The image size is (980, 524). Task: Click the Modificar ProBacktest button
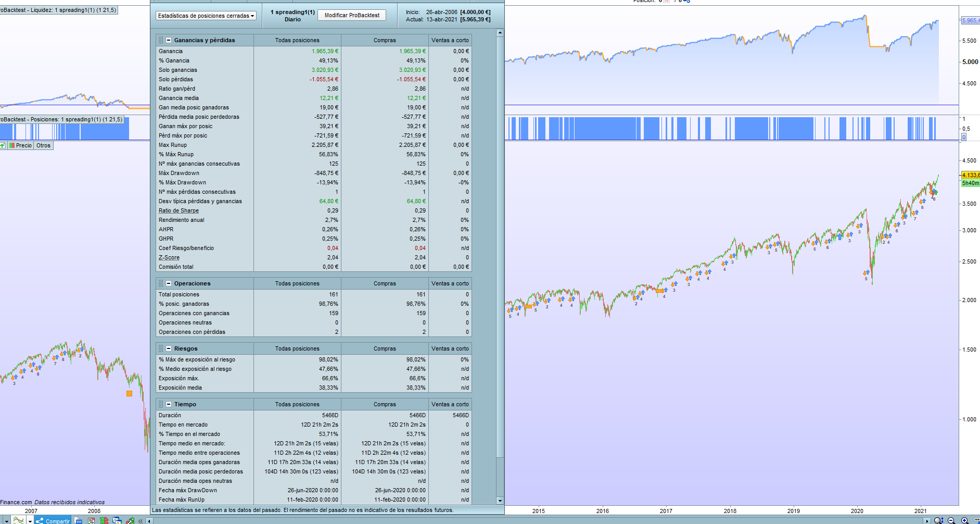352,15
